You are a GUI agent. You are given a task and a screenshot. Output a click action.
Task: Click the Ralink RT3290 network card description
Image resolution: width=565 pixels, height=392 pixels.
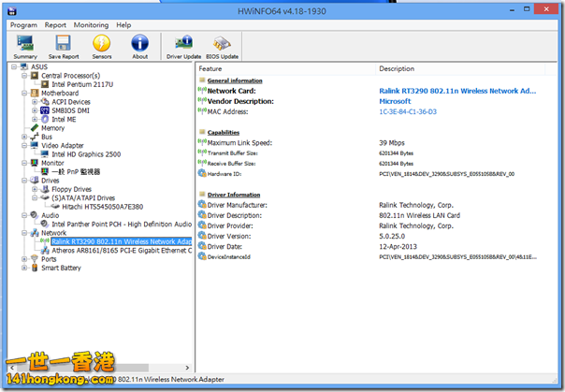pyautogui.click(x=457, y=91)
